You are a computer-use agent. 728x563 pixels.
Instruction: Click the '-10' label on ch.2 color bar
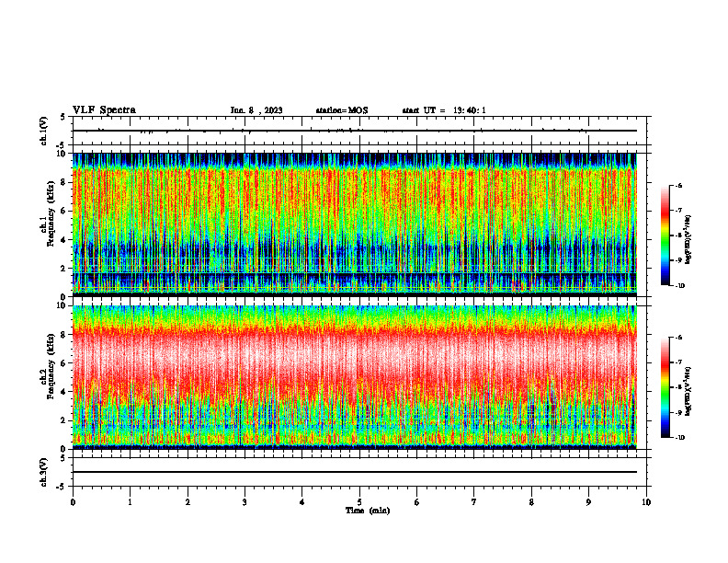680,438
